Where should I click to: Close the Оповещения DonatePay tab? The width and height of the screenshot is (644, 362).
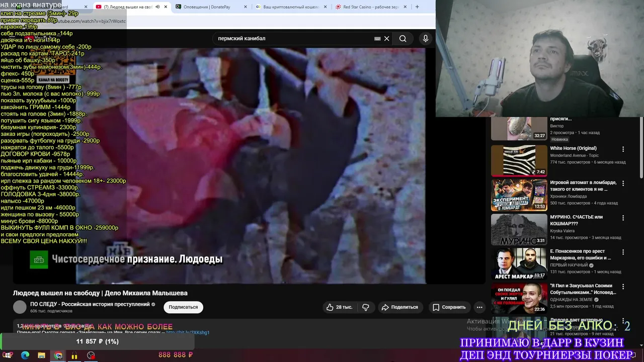click(246, 7)
